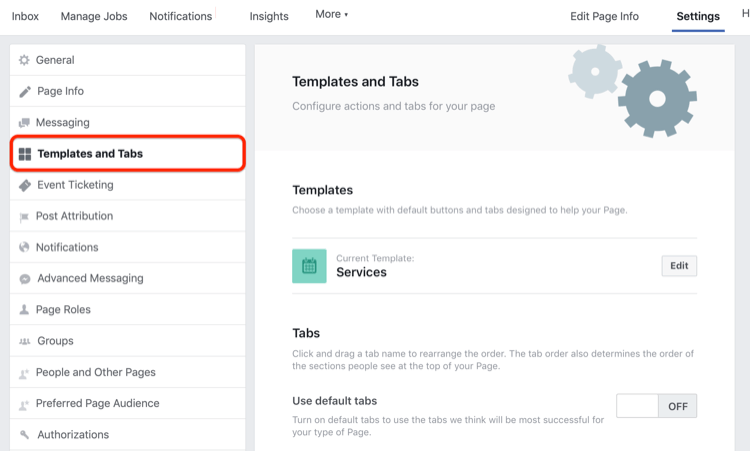Click the Authorizations key icon
The image size is (750, 451).
[x=24, y=435]
